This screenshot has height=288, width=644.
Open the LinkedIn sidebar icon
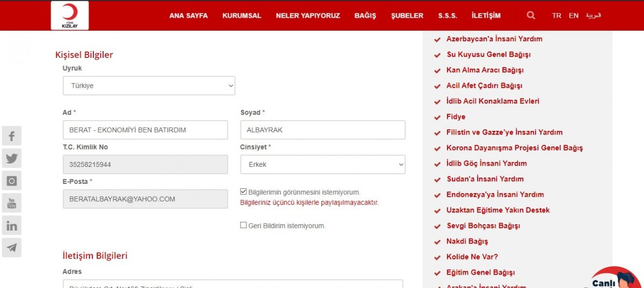(12, 226)
